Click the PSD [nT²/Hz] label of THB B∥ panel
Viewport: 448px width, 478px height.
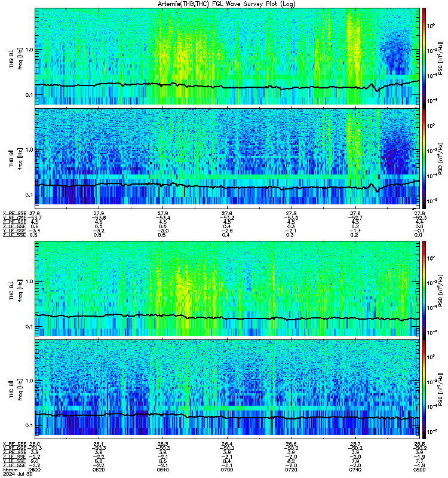pos(440,158)
